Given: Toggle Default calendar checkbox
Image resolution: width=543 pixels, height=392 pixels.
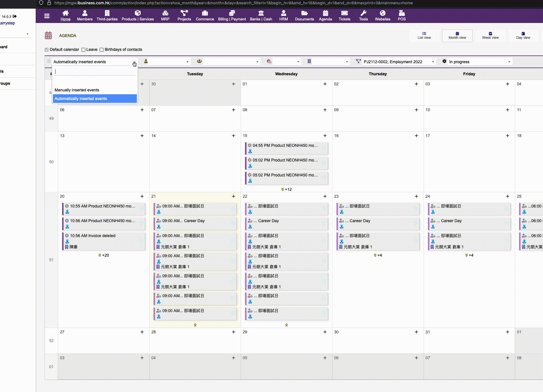Looking at the screenshot, I should click(x=47, y=50).
